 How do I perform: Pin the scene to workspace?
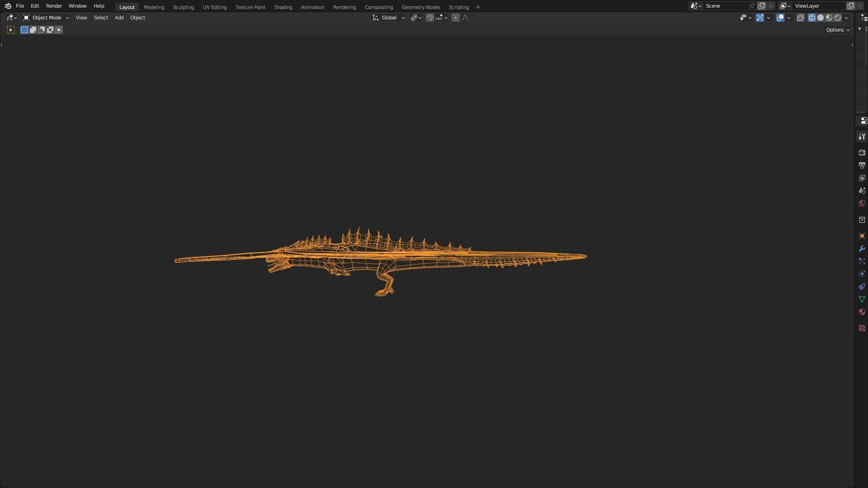pyautogui.click(x=752, y=6)
